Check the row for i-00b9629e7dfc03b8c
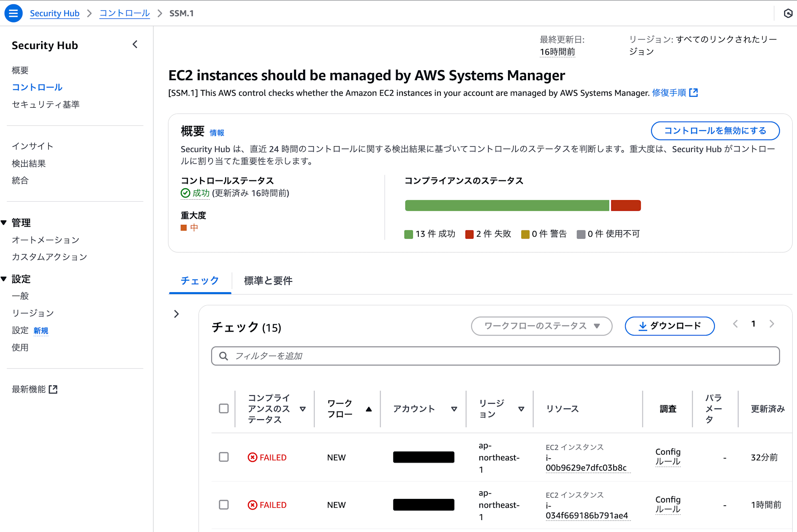Viewport: 797px width, 532px height. (224, 457)
